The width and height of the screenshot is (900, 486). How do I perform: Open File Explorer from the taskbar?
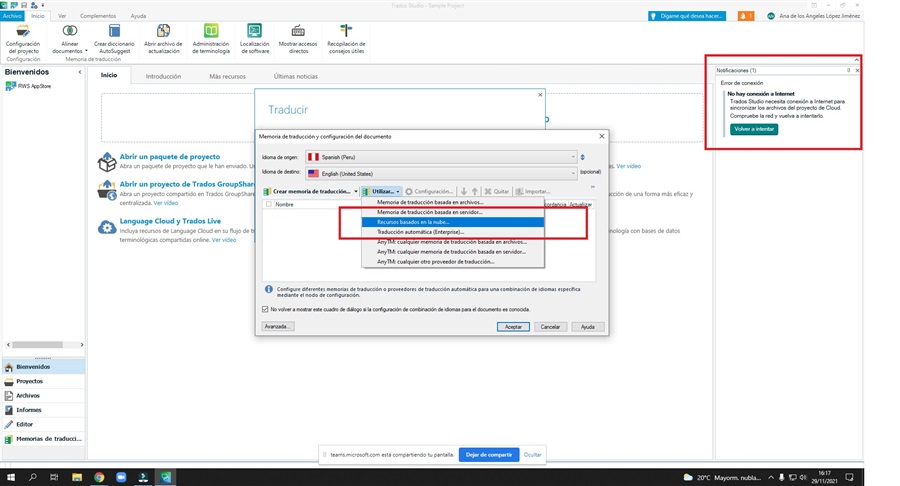click(77, 477)
